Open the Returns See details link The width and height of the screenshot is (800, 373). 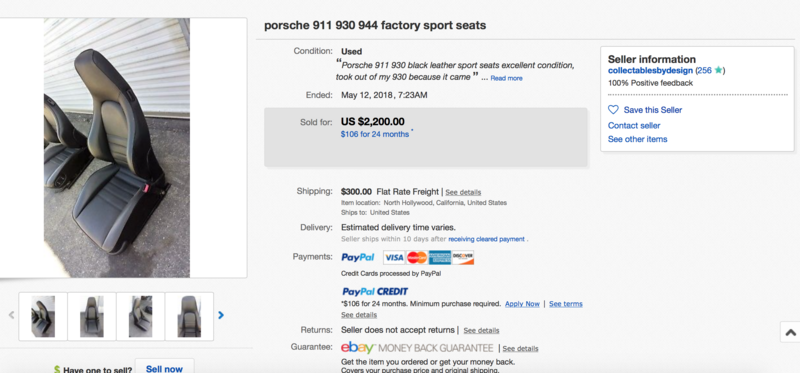(481, 331)
